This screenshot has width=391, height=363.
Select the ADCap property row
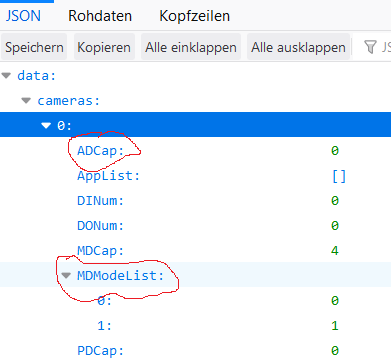click(195, 151)
